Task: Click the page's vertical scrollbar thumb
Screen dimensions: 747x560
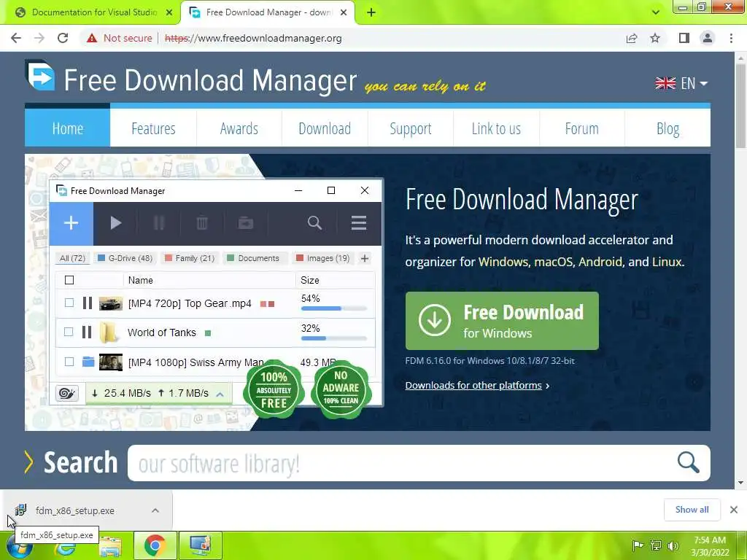Action: (740, 106)
